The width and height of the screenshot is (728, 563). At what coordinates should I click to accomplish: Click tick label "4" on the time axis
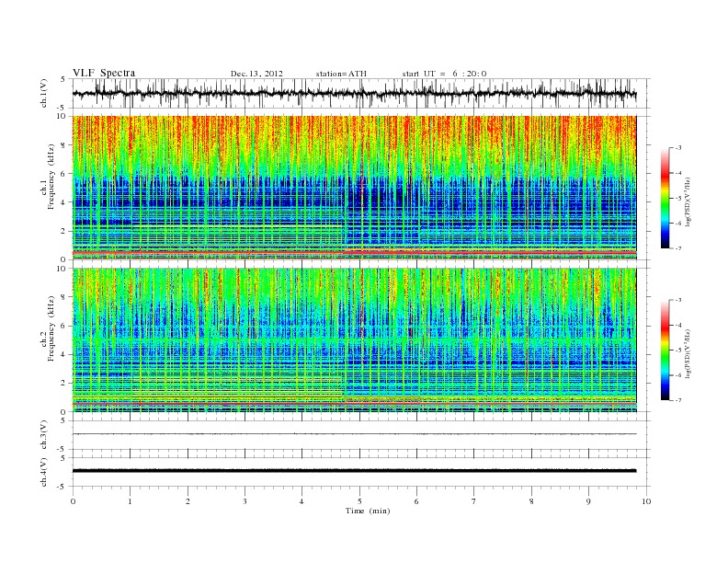click(x=301, y=501)
